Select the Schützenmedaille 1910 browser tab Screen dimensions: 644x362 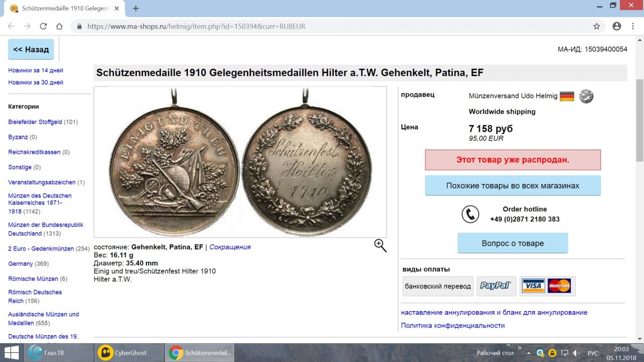[x=64, y=8]
